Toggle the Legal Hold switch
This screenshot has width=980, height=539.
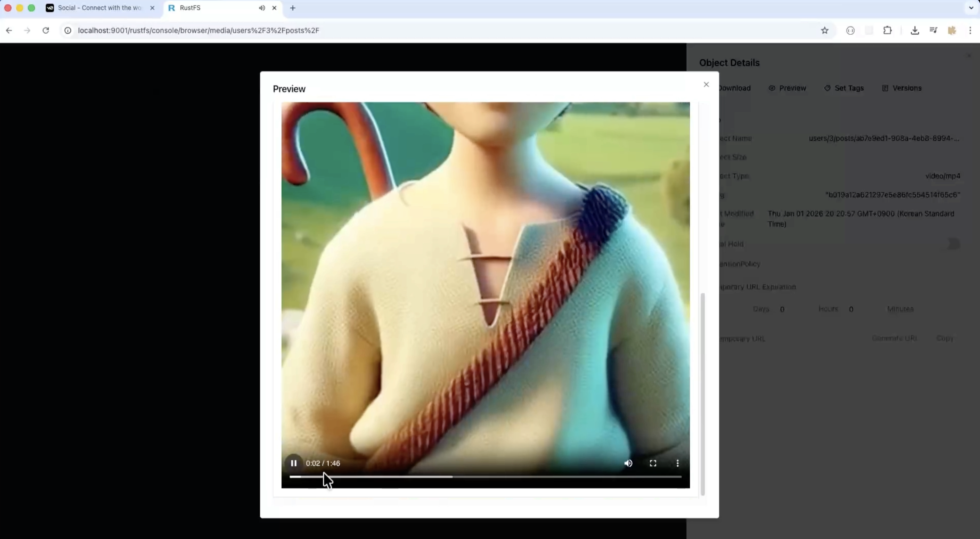954,244
